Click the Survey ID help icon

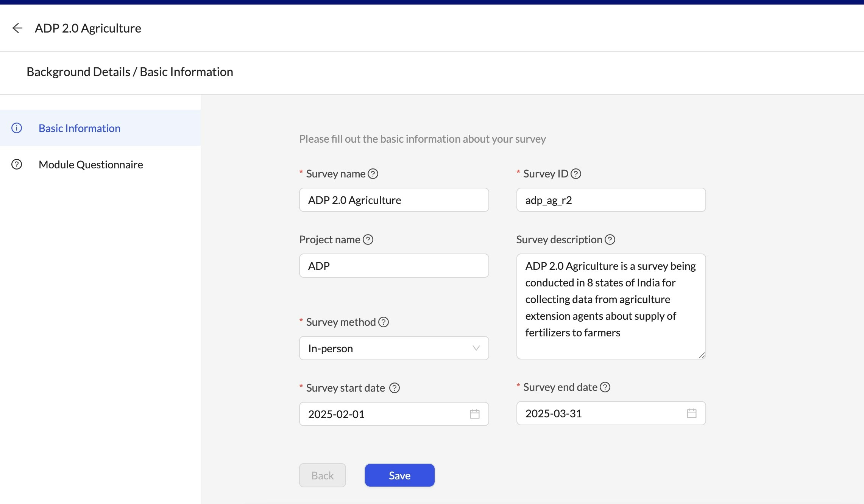click(575, 174)
